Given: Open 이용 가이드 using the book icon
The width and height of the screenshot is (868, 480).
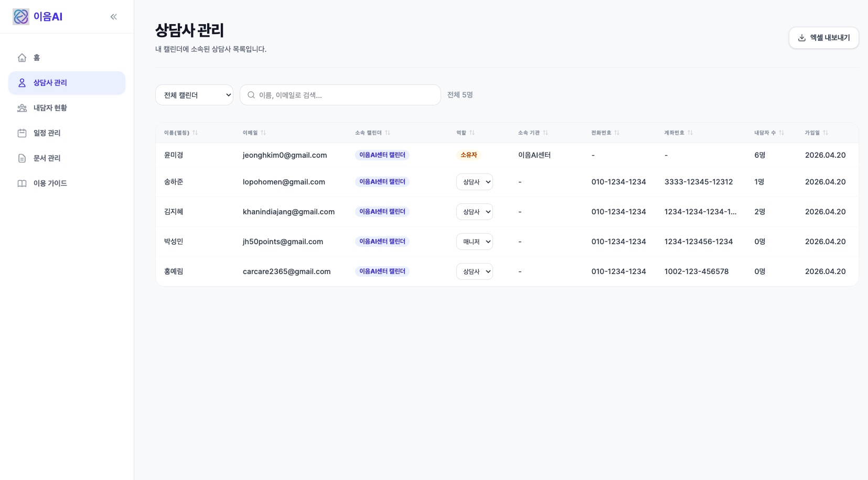Looking at the screenshot, I should tap(22, 183).
